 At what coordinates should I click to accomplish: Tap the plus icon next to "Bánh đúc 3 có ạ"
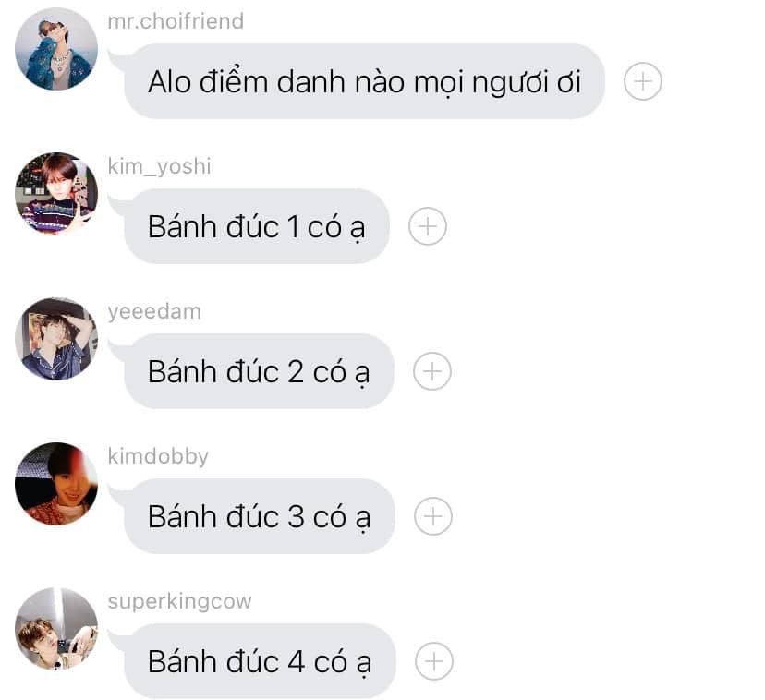pos(432,516)
